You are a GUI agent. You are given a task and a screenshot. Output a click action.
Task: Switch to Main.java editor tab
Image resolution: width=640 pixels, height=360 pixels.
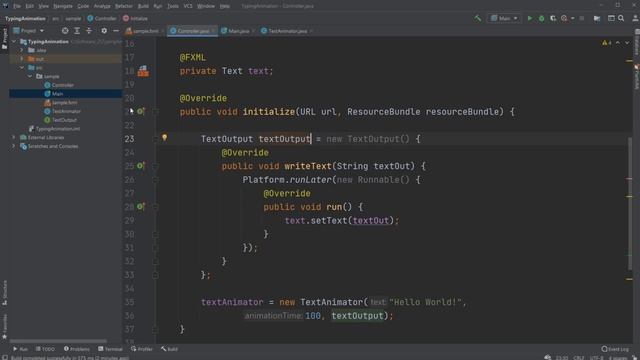[238, 31]
